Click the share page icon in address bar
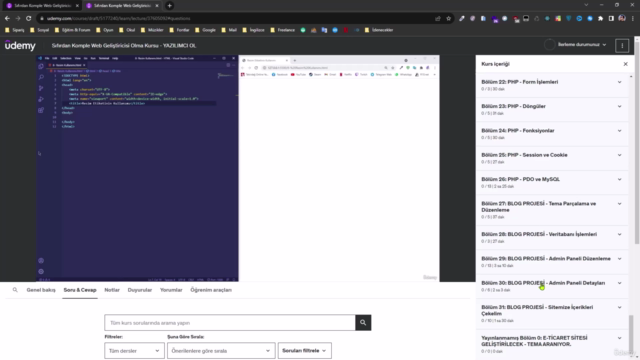This screenshot has height=360, width=640. point(438,18)
